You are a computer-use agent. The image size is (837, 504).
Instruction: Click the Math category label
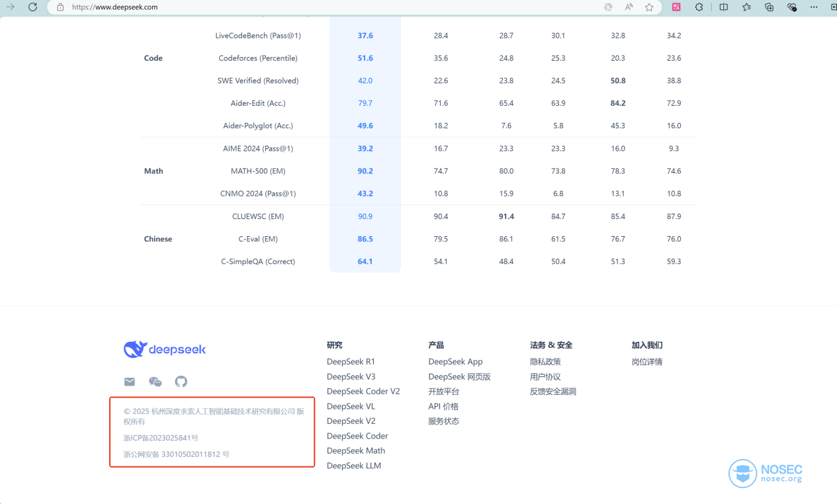(154, 171)
